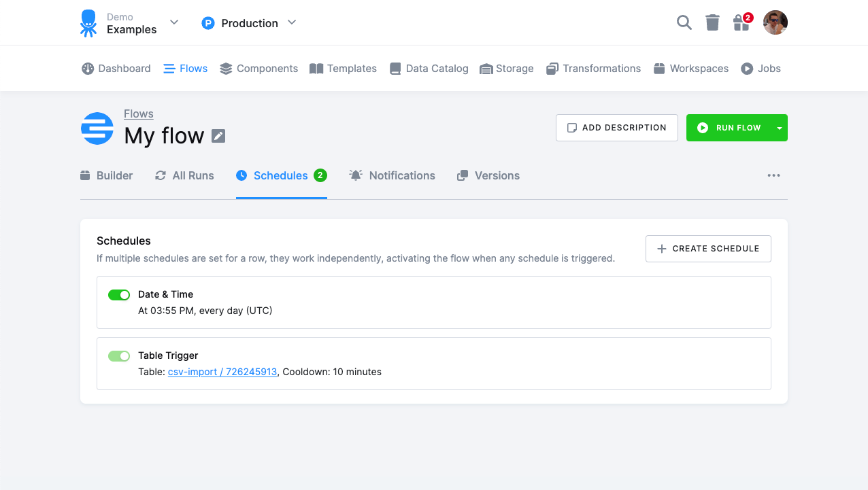Open the Transformations page
The width and height of the screenshot is (868, 490).
593,68
